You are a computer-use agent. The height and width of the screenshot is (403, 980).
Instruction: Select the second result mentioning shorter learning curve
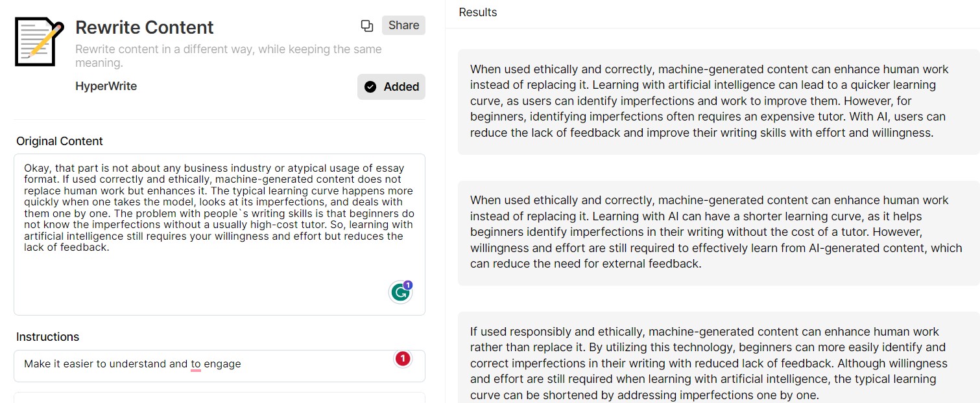pos(719,232)
